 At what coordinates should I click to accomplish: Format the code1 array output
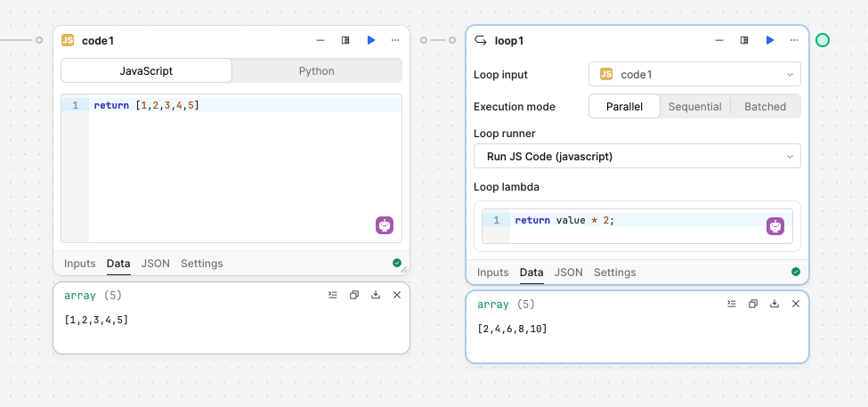pyautogui.click(x=333, y=295)
